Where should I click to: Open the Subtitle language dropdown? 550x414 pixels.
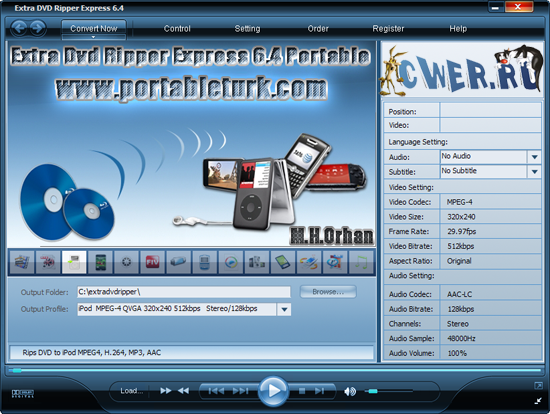point(534,172)
